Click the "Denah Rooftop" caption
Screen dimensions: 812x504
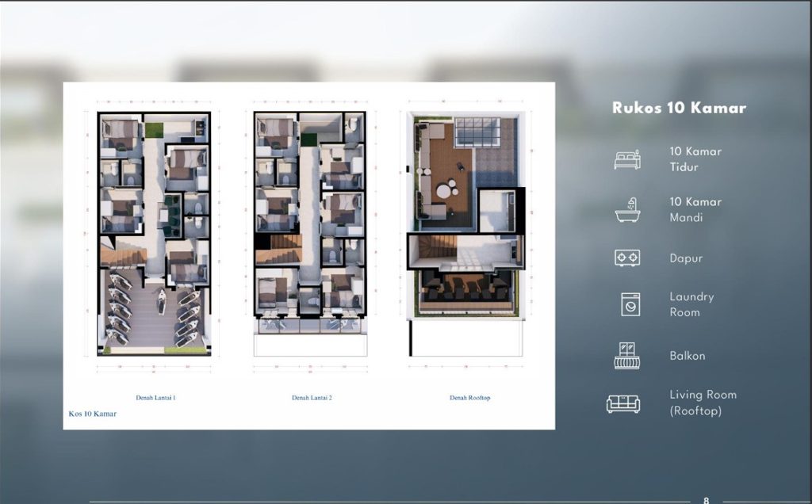pyautogui.click(x=469, y=398)
